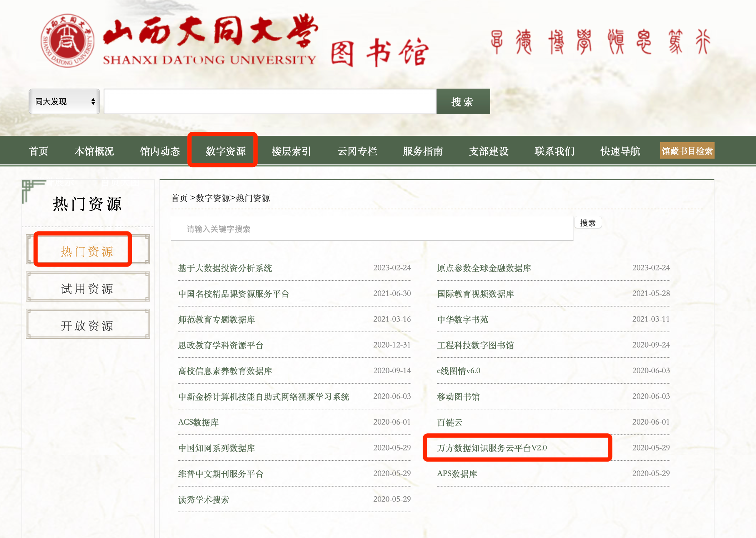Go to 首页 in navigation bar

[39, 151]
